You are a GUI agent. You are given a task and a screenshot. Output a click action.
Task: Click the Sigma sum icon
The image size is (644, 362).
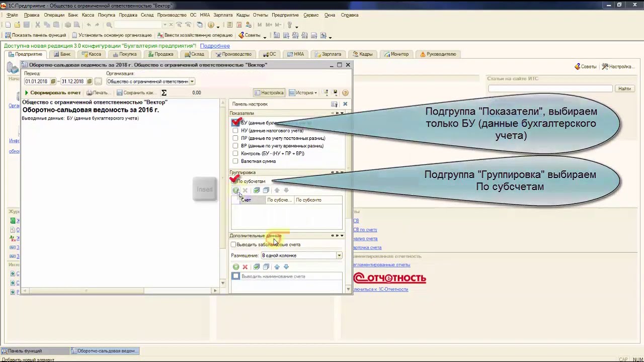tap(164, 93)
